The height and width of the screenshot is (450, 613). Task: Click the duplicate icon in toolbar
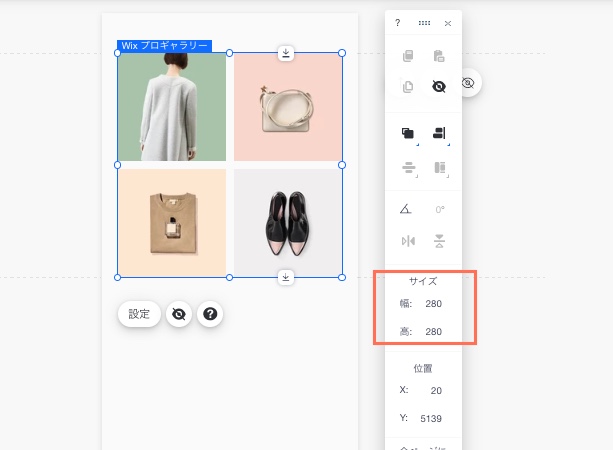tap(408, 87)
